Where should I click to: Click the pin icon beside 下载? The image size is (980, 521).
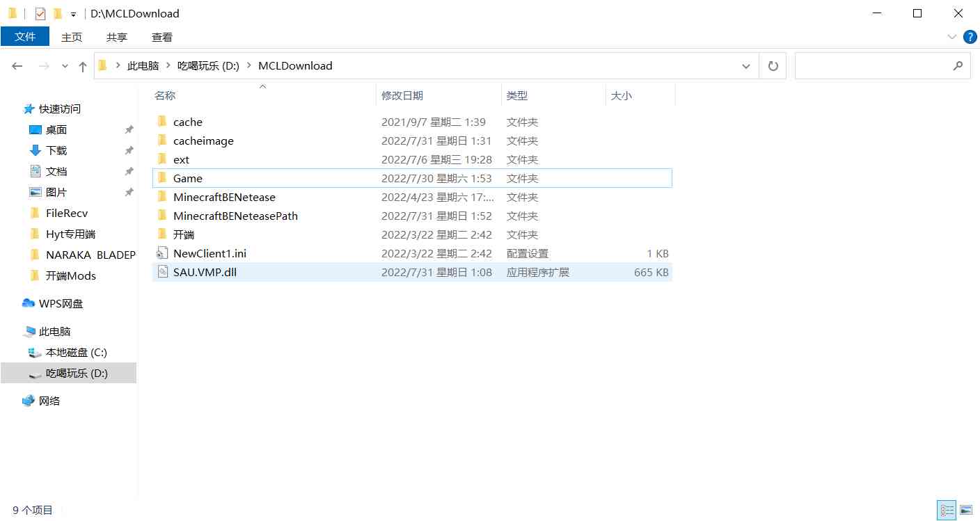point(129,151)
